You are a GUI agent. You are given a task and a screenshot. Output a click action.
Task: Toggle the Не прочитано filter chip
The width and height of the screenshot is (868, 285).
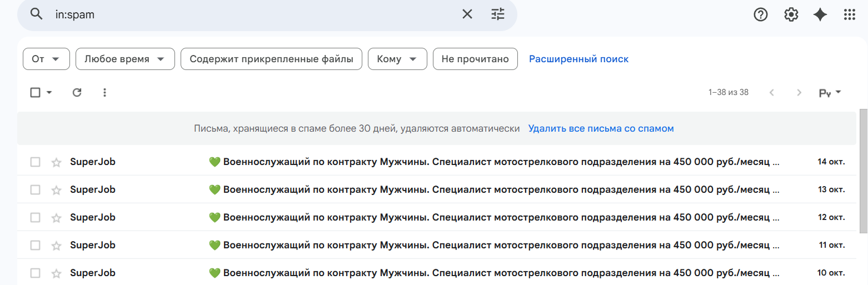point(475,59)
